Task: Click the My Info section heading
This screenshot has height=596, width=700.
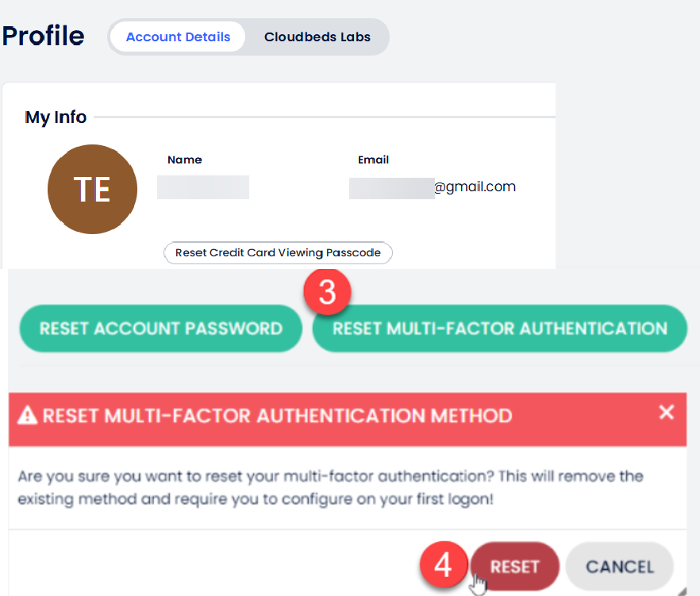Action: click(56, 117)
